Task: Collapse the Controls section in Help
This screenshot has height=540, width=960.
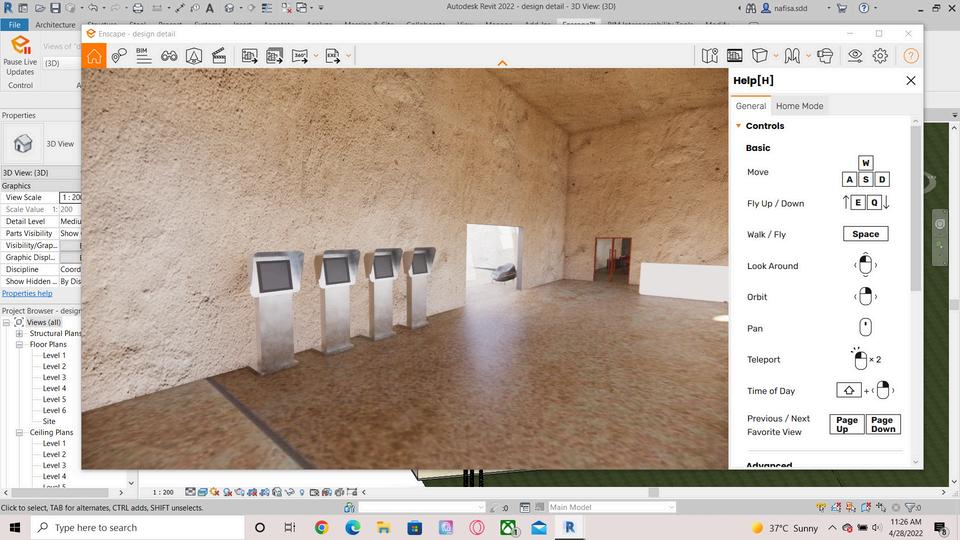Action: coord(738,126)
